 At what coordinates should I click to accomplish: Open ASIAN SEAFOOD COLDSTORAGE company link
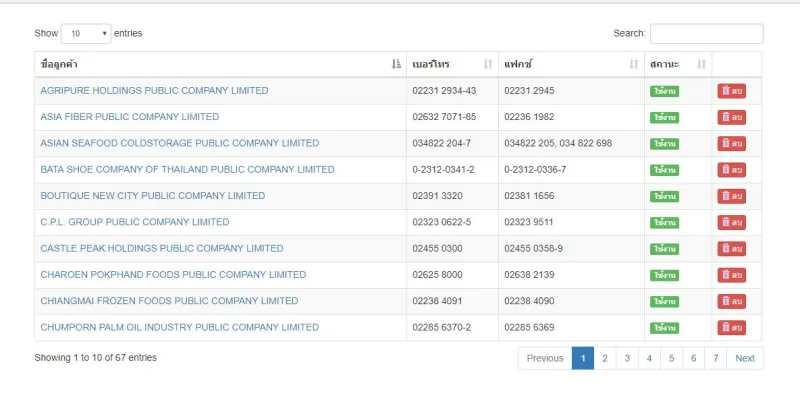point(180,143)
